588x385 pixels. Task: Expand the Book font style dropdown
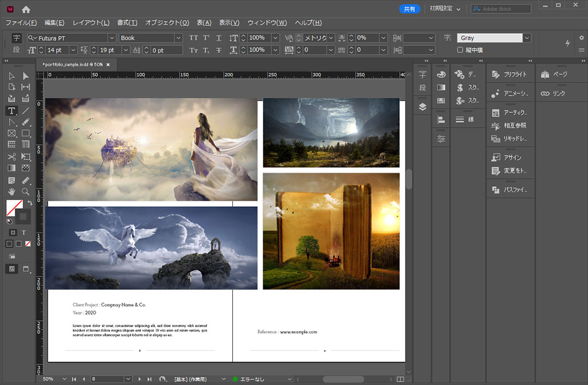pyautogui.click(x=178, y=38)
